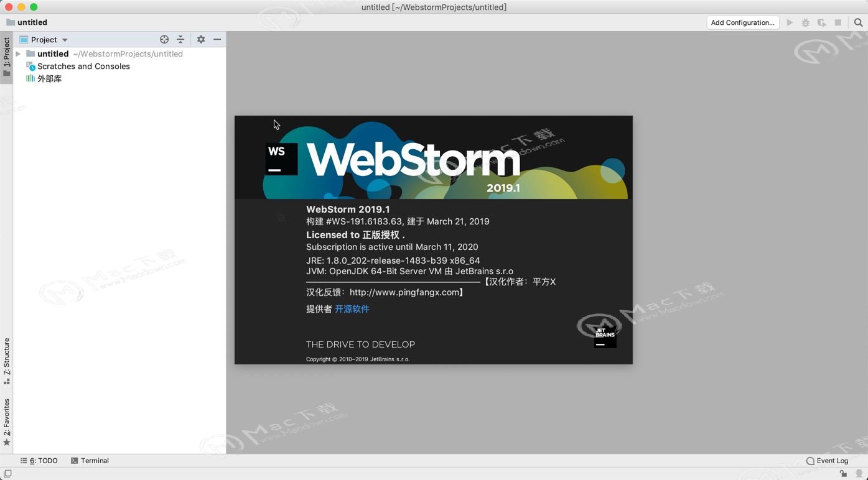Open Search Everywhere magnifier icon
This screenshot has width=868, height=480.
click(858, 22)
